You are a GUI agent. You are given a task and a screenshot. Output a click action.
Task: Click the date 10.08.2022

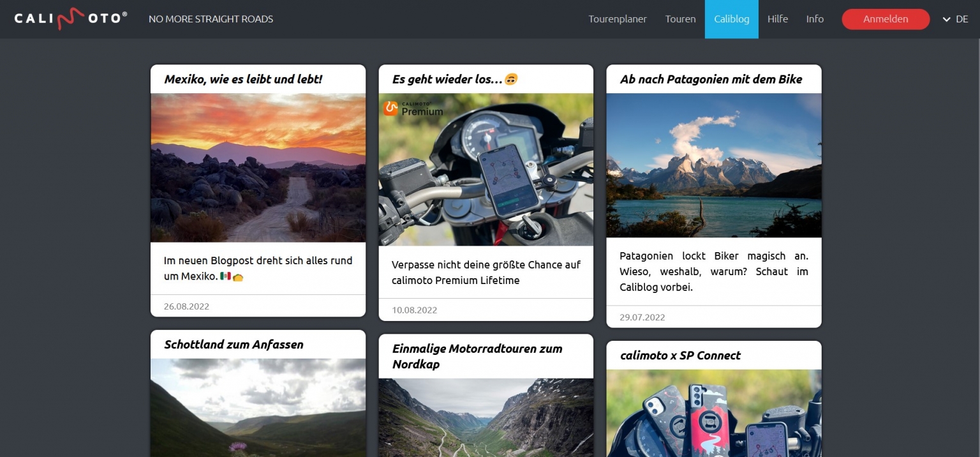414,310
